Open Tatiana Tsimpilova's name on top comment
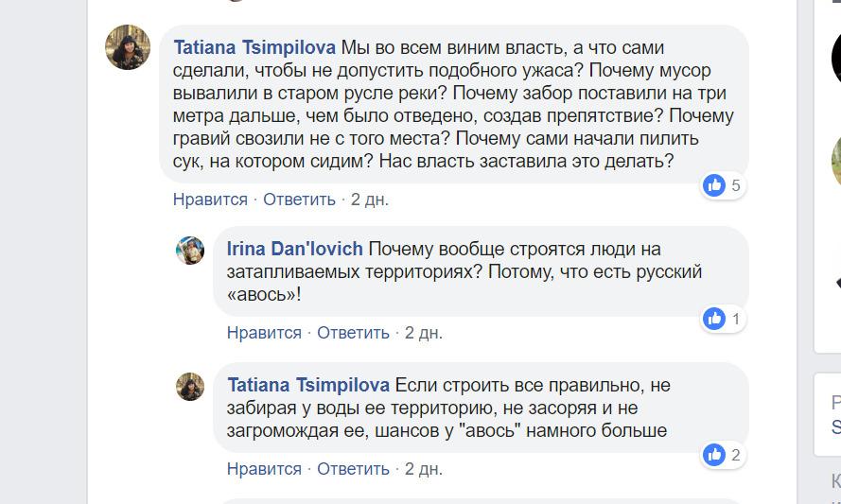Screen dimensions: 841x504 coord(254,47)
